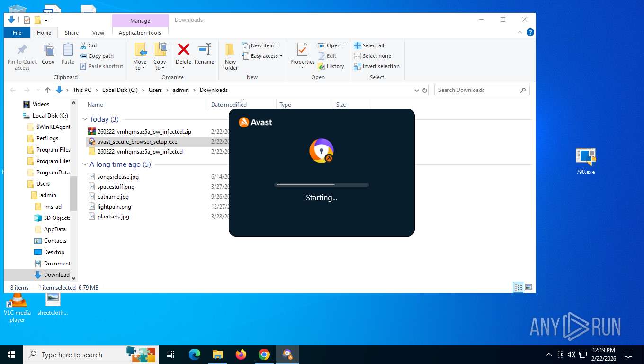
Task: Switch to the View ribbon tab
Action: (98, 33)
